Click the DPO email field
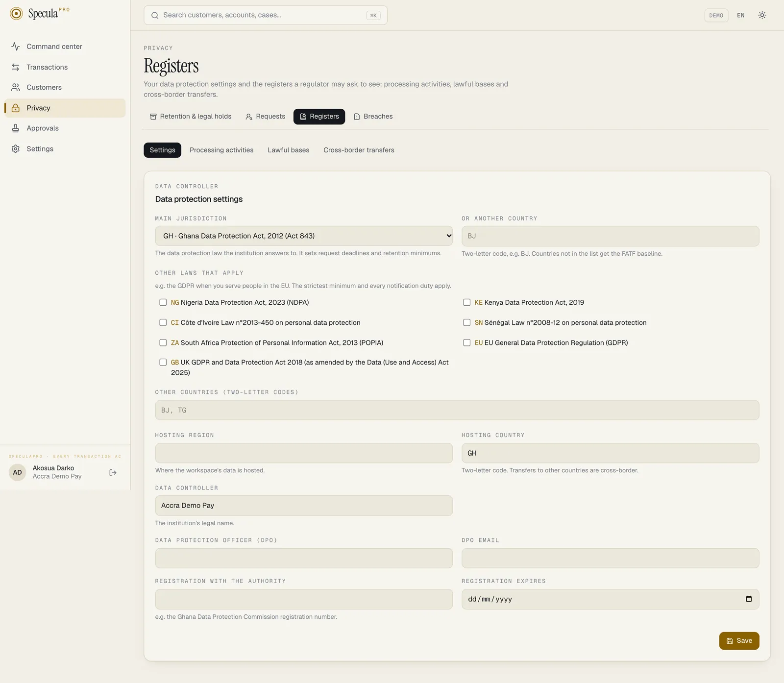 610,558
